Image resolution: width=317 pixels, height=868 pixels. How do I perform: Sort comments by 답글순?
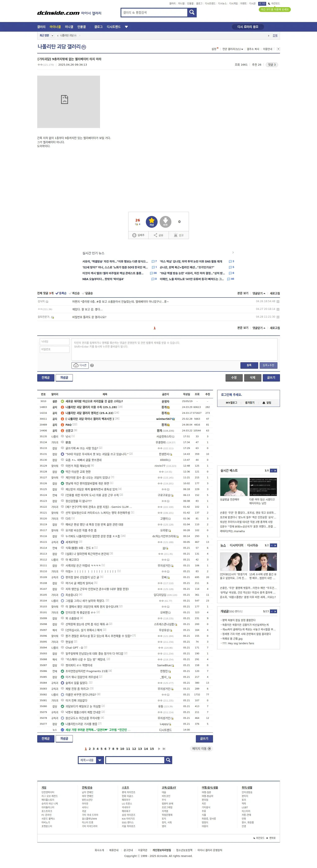point(87,293)
